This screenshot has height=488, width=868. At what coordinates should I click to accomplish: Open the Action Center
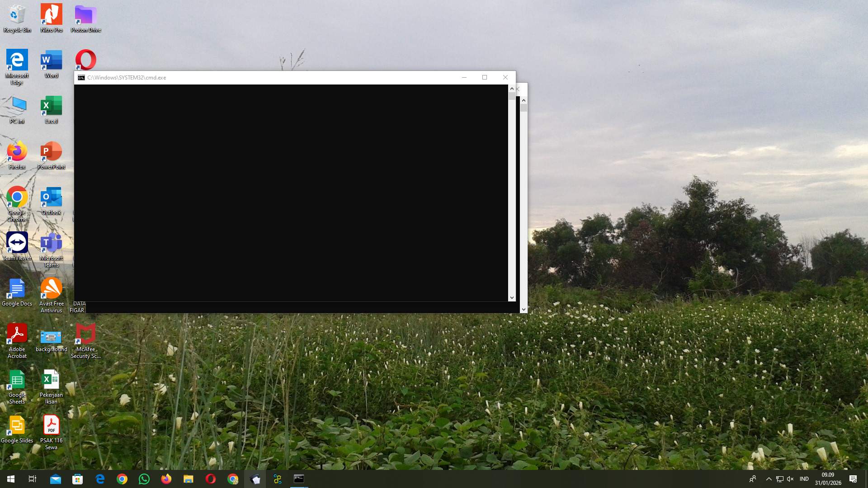coord(853,479)
